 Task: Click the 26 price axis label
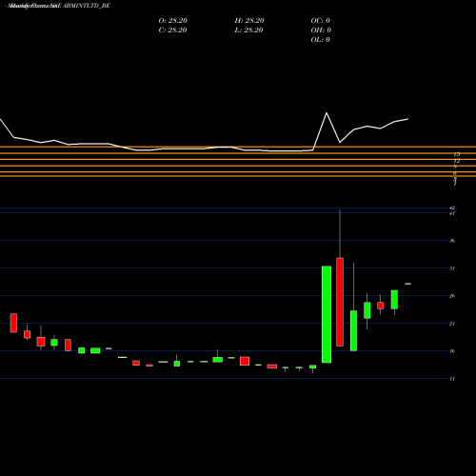coord(452,296)
